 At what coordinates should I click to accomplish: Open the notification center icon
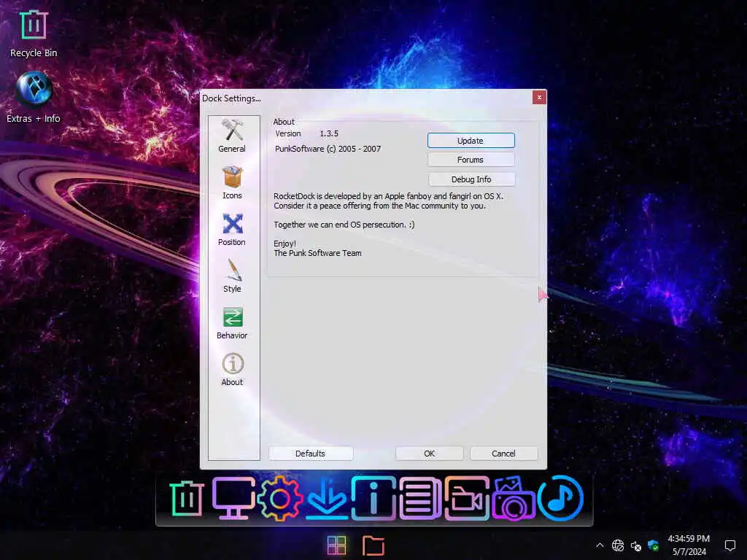pos(729,545)
